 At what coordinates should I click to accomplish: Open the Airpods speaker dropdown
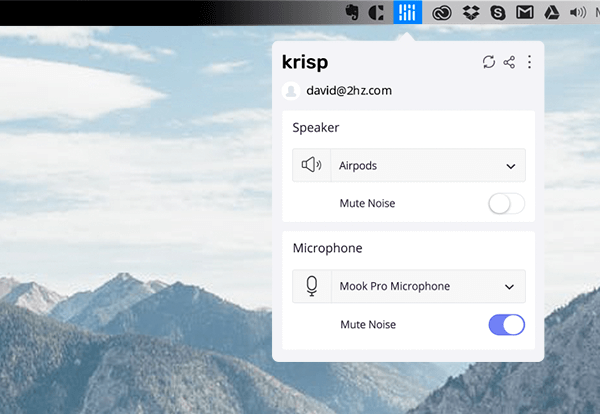[x=409, y=165]
